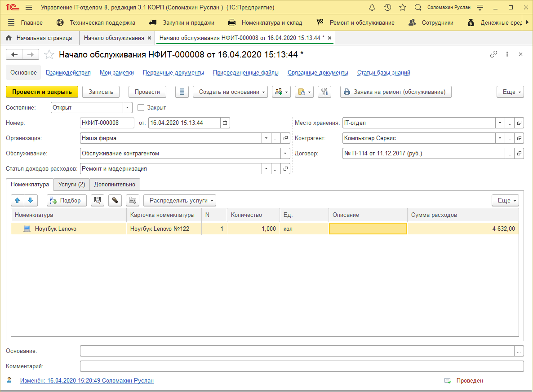Expand the Состояние dropdown
Viewport: 533px width, 392px height.
(128, 108)
